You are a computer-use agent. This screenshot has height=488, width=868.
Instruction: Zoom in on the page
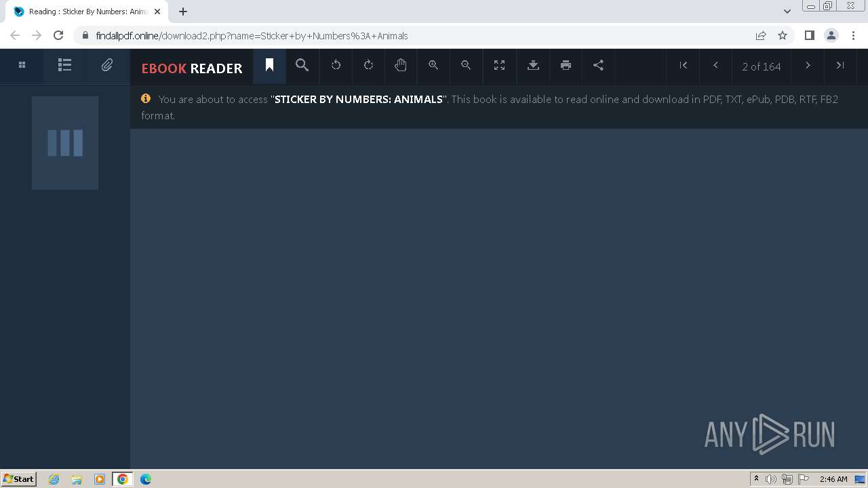click(433, 65)
